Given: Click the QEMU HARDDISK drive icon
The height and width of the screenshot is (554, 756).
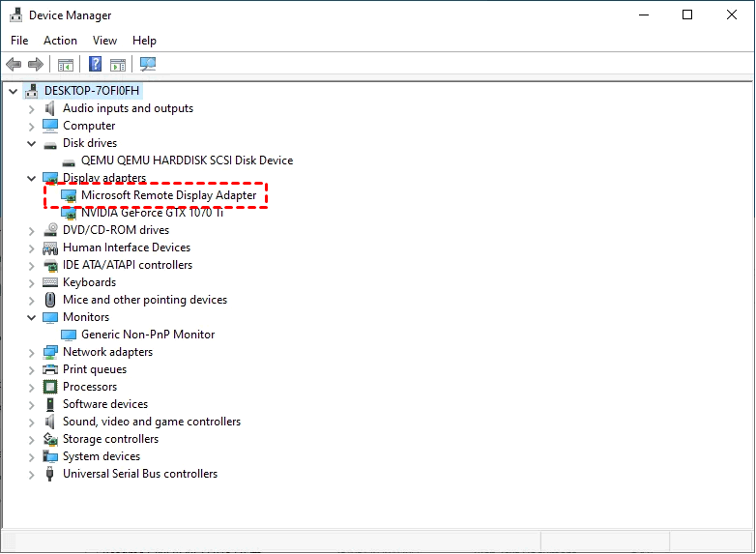Looking at the screenshot, I should pyautogui.click(x=69, y=162).
